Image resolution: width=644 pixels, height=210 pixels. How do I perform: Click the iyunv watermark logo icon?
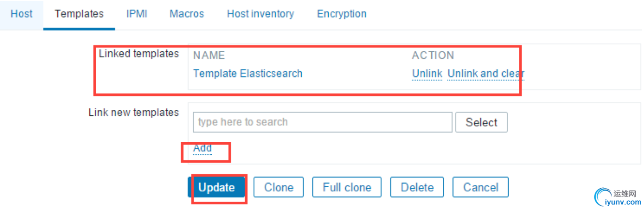click(606, 196)
